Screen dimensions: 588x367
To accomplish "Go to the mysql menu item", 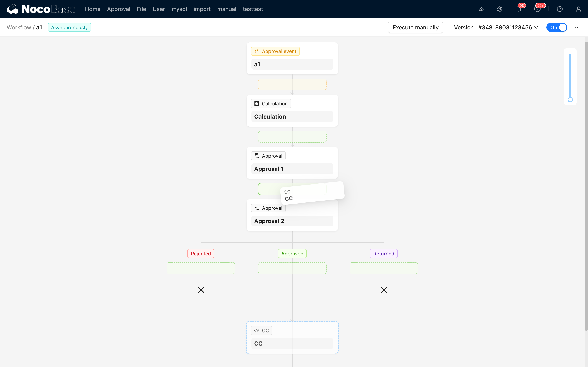I will [x=179, y=9].
